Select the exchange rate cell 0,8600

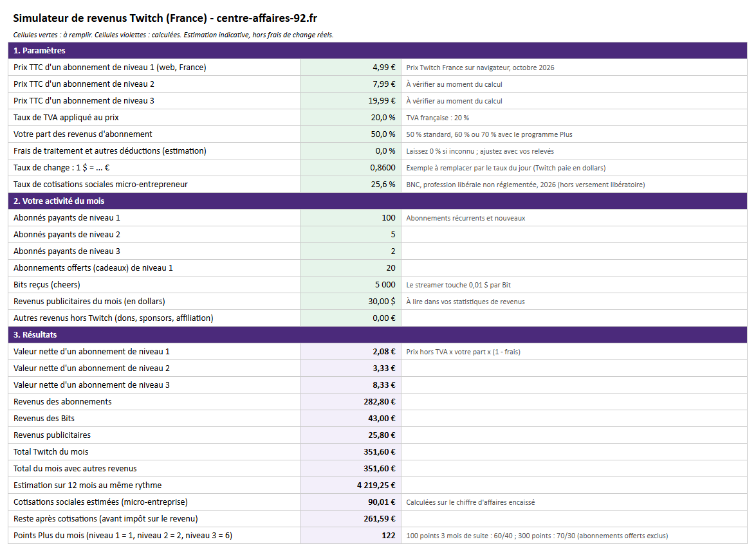pyautogui.click(x=351, y=168)
